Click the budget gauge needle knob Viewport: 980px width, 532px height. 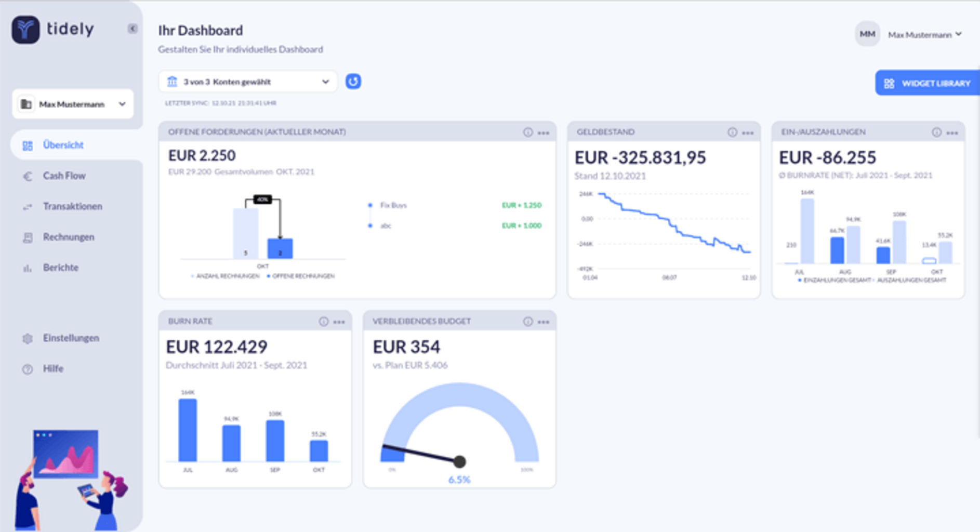(x=459, y=461)
